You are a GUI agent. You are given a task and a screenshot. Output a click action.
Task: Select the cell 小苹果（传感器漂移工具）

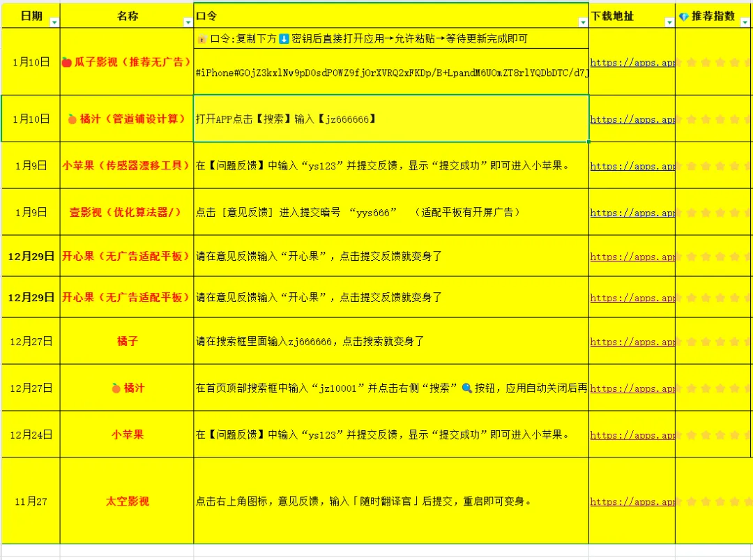127,165
